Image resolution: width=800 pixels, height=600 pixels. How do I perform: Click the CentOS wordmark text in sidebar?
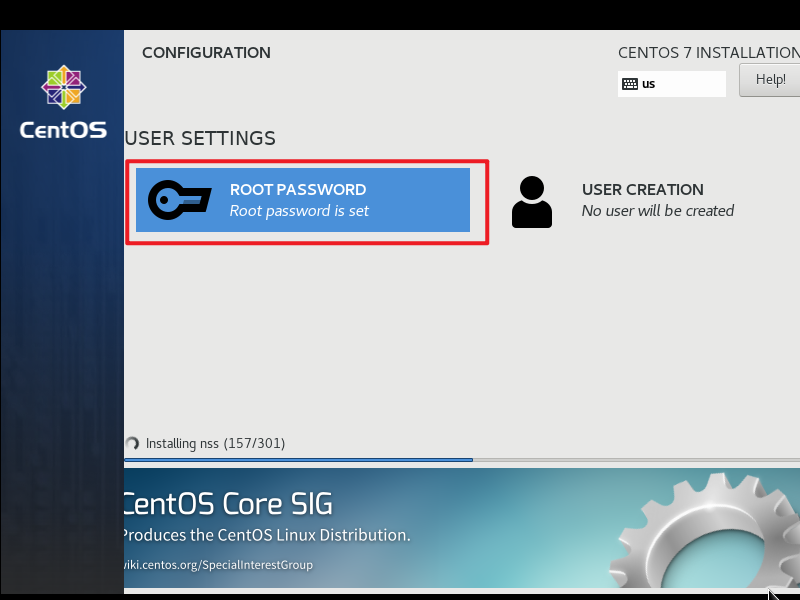(x=63, y=130)
